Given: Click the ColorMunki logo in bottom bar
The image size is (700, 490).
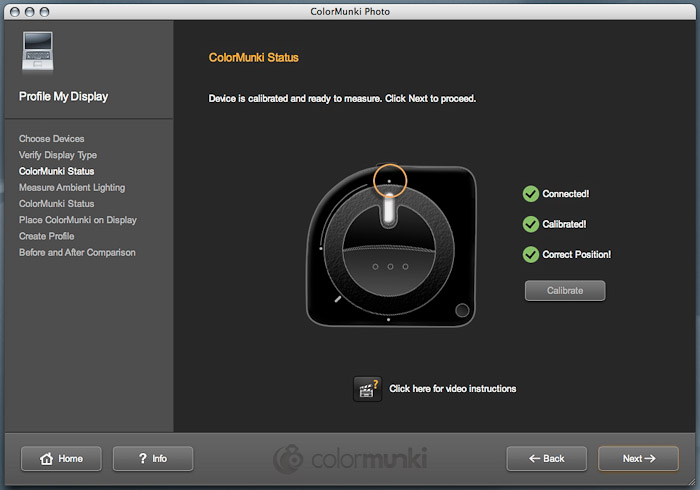Looking at the screenshot, I should pyautogui.click(x=350, y=458).
